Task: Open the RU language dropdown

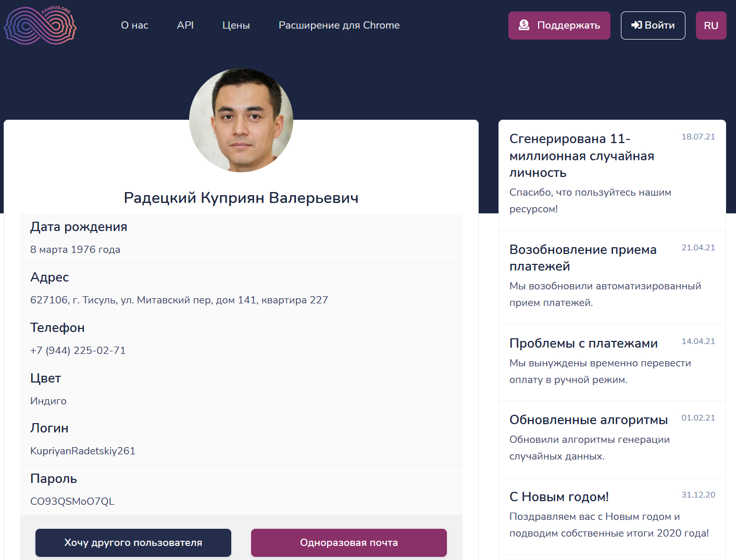Action: click(x=710, y=26)
